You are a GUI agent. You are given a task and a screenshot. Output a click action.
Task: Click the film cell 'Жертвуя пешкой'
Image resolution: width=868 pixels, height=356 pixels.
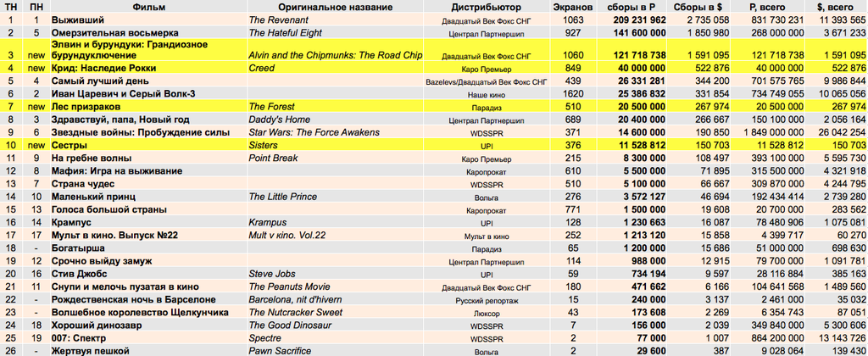90,351
